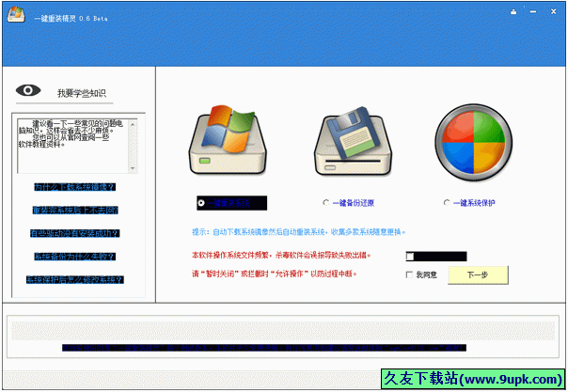Screen dimensions: 568x392
Task: Click the 下一步 button
Action: coord(478,275)
